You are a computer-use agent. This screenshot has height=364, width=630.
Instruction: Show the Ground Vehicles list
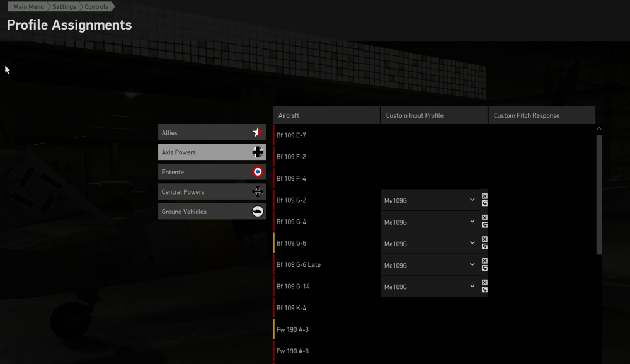point(212,212)
